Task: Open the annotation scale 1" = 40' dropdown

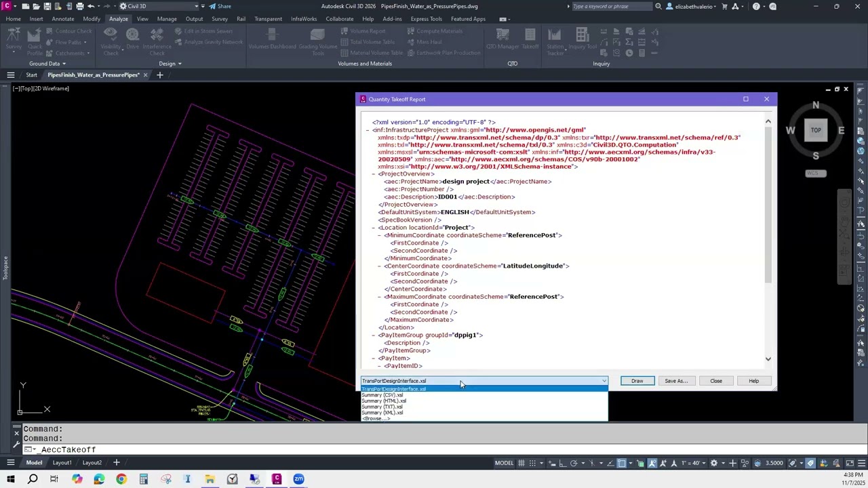Action: (x=694, y=463)
